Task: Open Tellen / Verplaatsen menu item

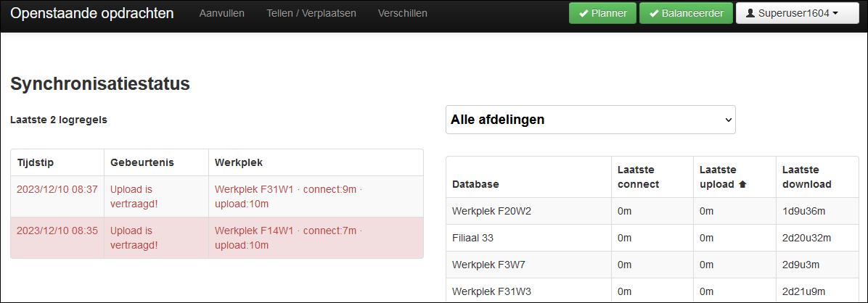Action: [311, 13]
